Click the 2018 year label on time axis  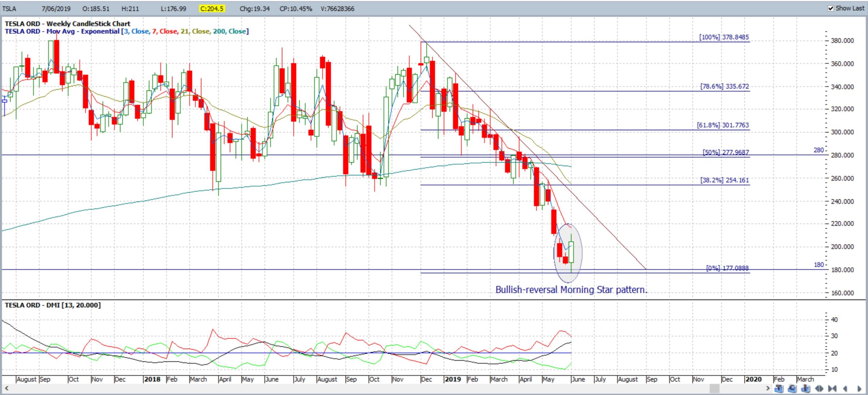tap(152, 379)
